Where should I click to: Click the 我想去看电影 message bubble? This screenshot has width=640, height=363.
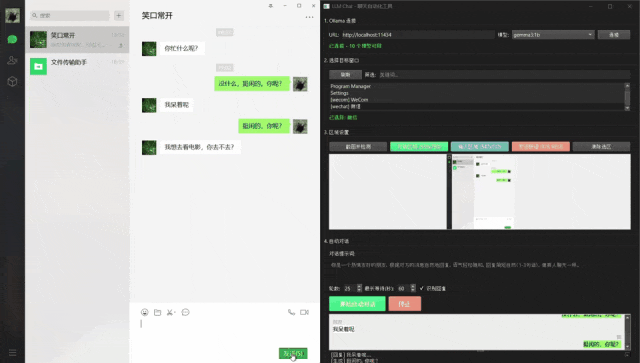click(x=200, y=147)
